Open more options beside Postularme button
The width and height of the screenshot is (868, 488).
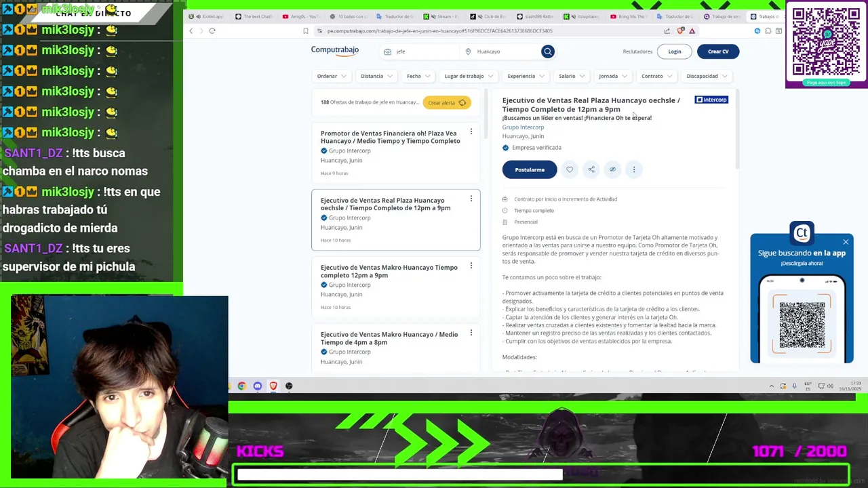634,169
